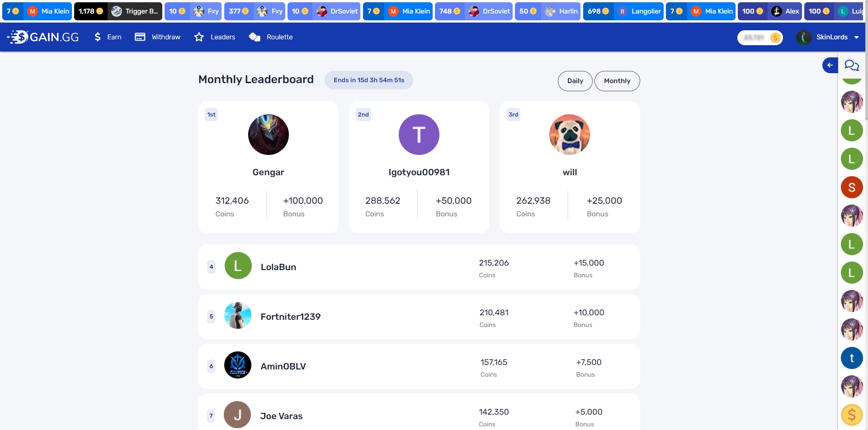868x430 pixels.
Task: Click the 50 Harlin ticker entry
Action: [547, 11]
